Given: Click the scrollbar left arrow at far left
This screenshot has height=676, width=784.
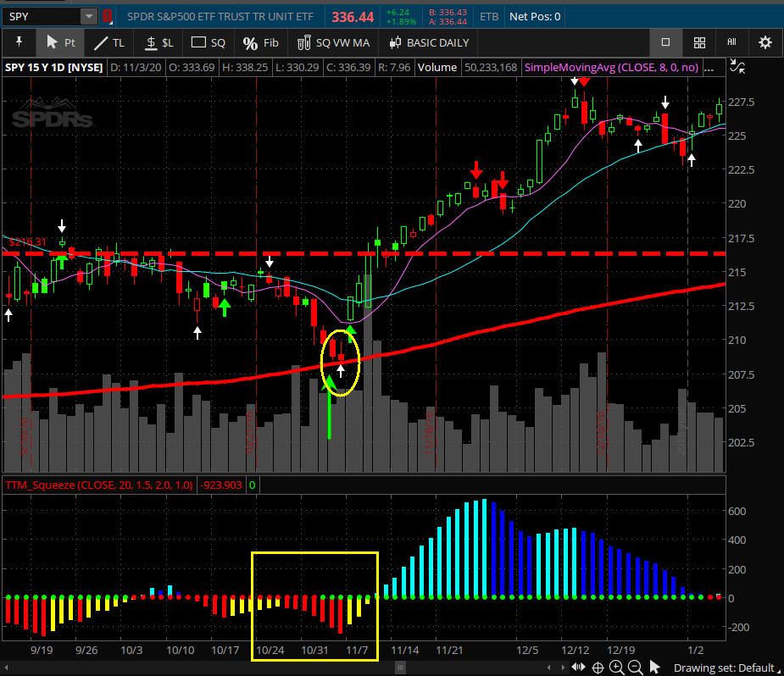Looking at the screenshot, I should pyautogui.click(x=7, y=668).
